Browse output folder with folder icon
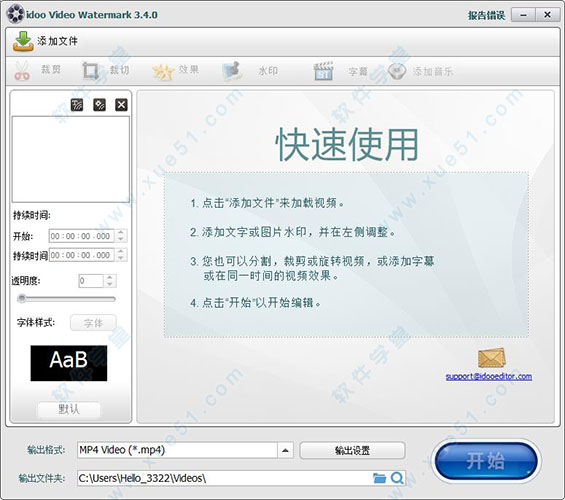The width and height of the screenshot is (565, 500). coord(379,478)
